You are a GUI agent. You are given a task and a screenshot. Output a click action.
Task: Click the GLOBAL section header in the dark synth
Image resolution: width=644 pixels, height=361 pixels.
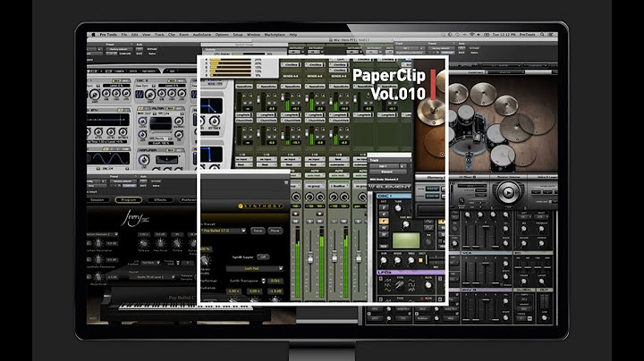pos(524,290)
